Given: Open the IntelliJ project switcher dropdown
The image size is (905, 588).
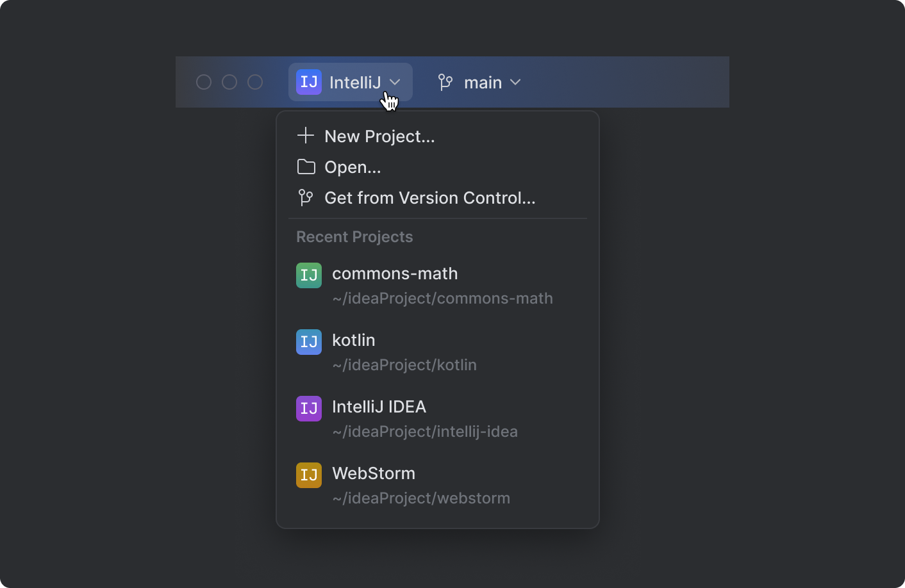Looking at the screenshot, I should tap(350, 81).
